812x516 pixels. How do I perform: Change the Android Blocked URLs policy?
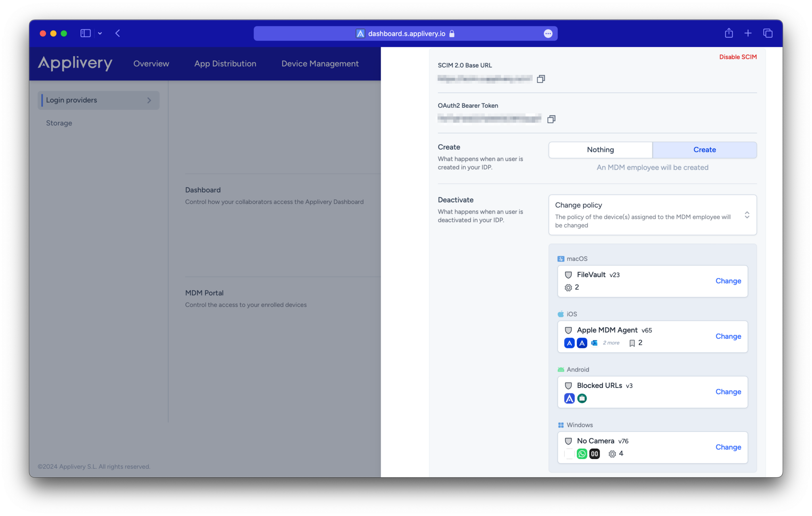[x=728, y=392]
